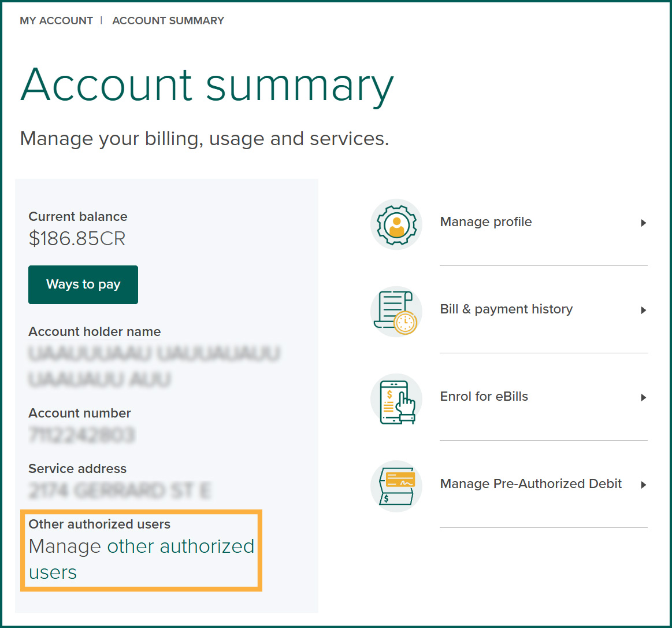Expand the Bill & payment history arrow
Viewport: 672px width, 628px height.
[x=643, y=310]
